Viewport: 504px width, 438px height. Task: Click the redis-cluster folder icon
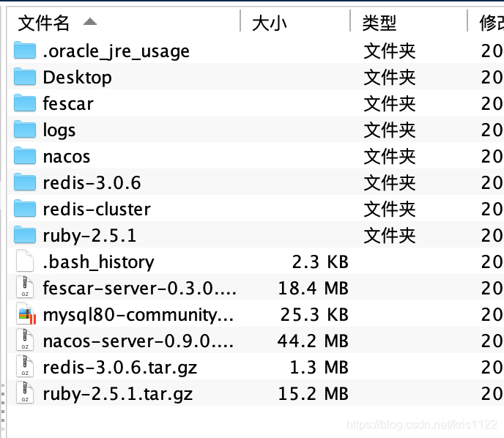tap(25, 209)
